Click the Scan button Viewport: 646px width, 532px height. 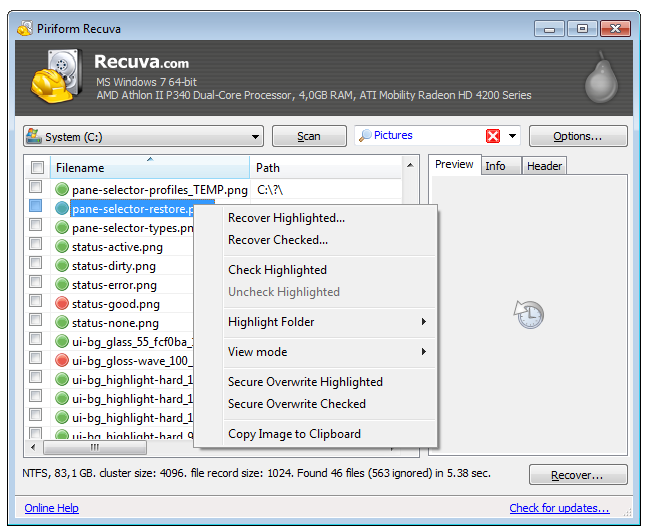(309, 136)
